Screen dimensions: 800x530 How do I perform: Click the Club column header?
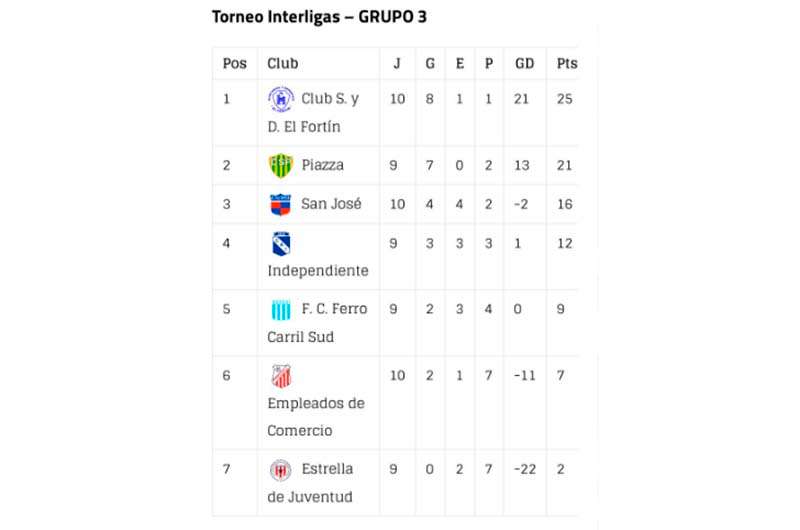(283, 64)
